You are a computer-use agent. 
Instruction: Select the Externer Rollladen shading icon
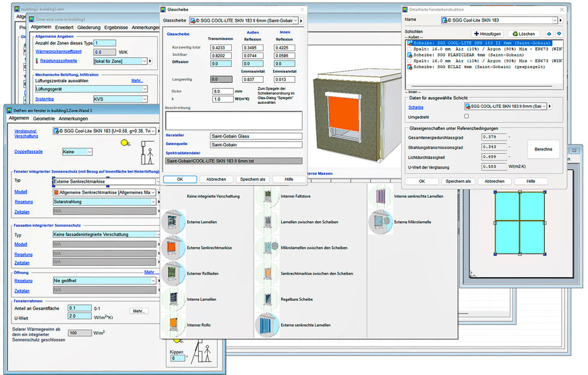pos(173,273)
